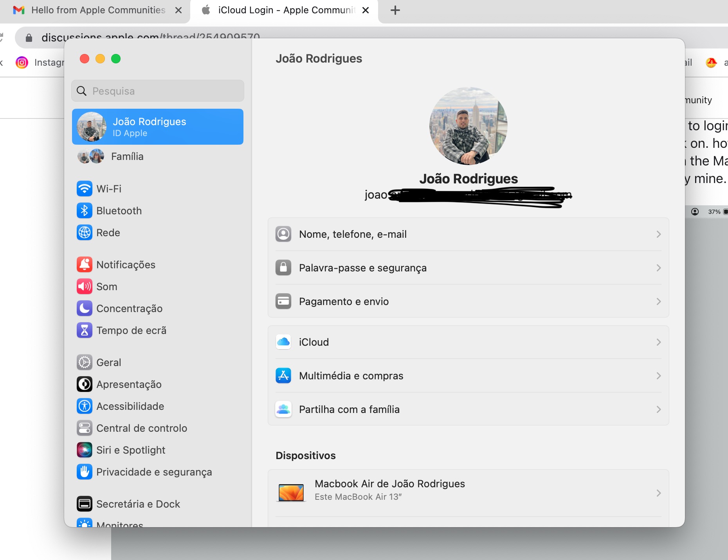Select Concentração moon icon
728x560 pixels.
pyautogui.click(x=85, y=309)
